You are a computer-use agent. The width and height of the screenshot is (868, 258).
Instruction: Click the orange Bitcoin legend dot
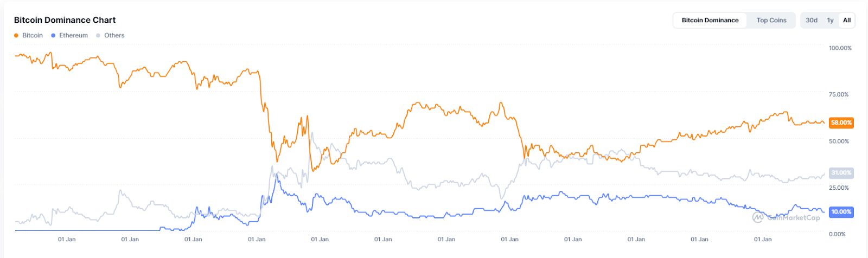coord(16,36)
